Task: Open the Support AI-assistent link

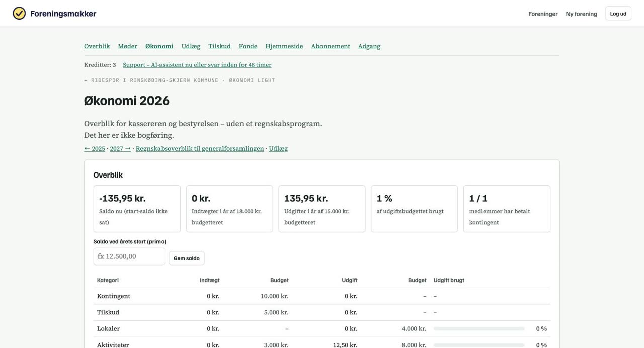Action: click(x=197, y=65)
